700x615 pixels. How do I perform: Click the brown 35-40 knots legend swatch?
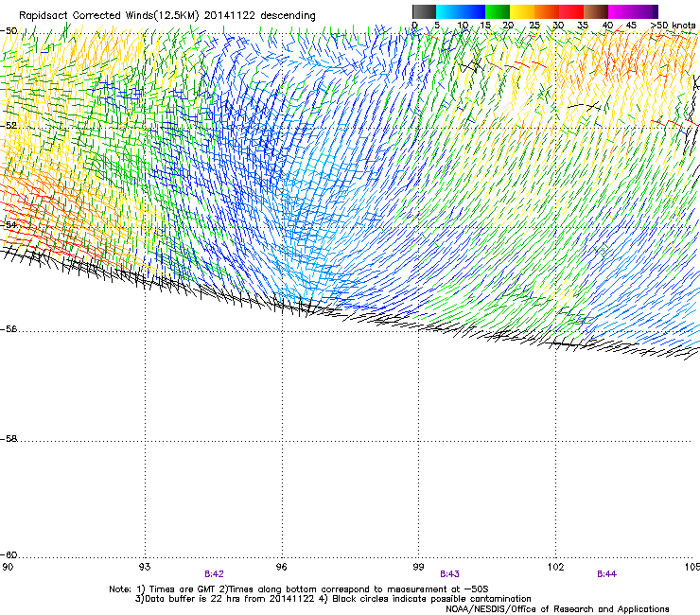[x=596, y=11]
